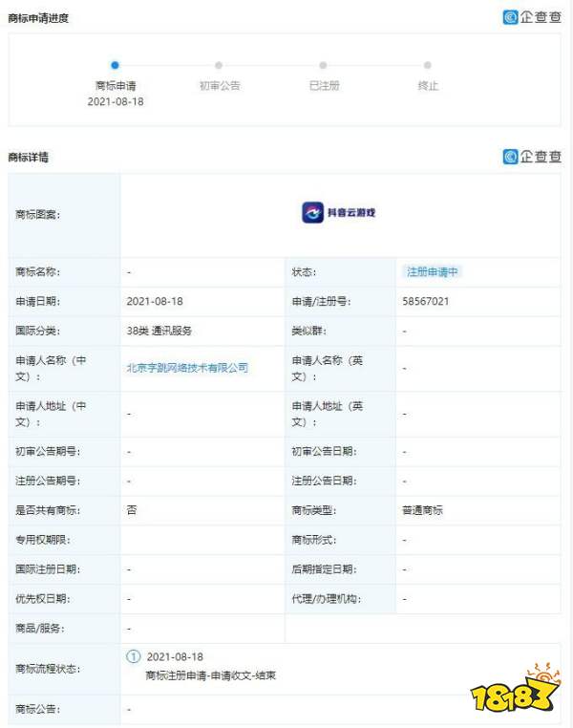The image size is (573, 728).
Task: Click the 代理/办理机构 label
Action: click(327, 599)
